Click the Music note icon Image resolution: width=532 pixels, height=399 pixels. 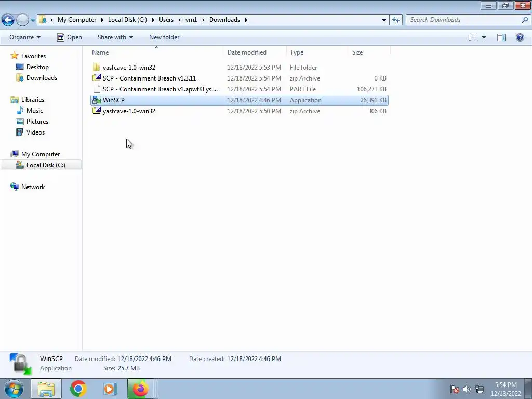20,110
